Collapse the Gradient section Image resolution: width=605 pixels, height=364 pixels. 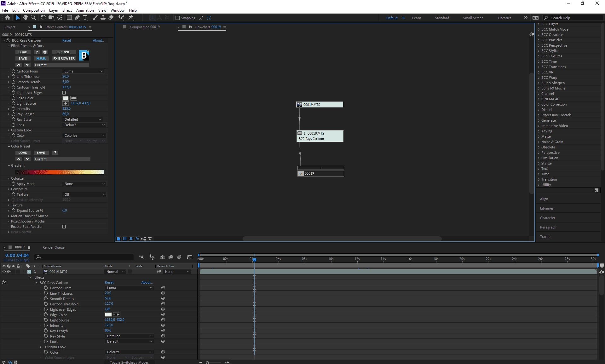click(x=9, y=165)
